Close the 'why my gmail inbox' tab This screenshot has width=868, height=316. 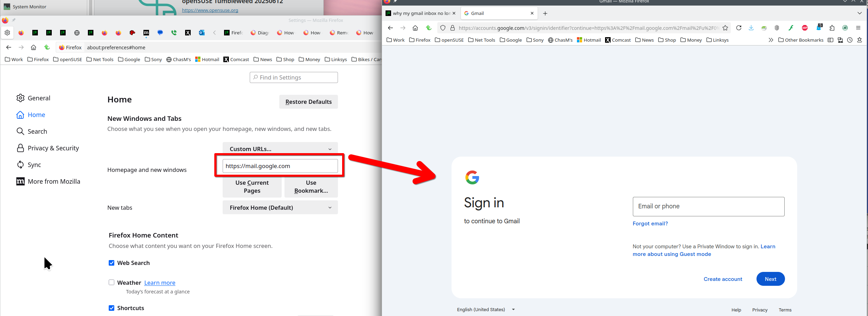coord(454,13)
